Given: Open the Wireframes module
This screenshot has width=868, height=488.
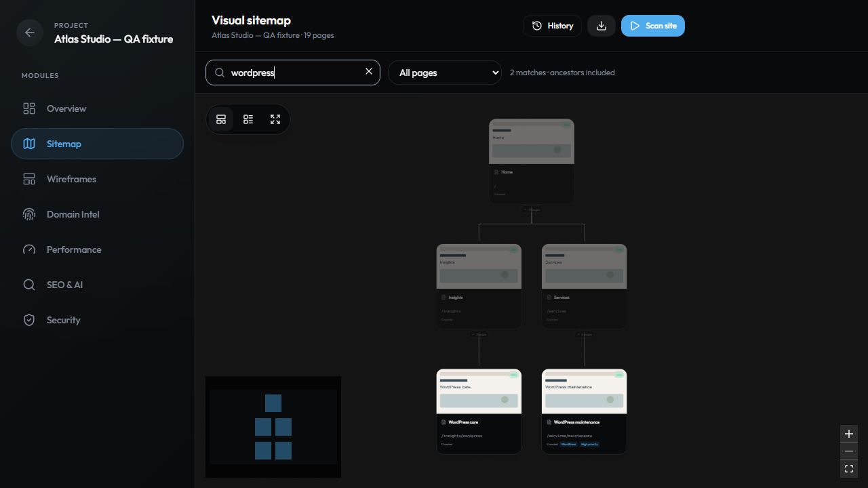Looking at the screenshot, I should [x=97, y=179].
